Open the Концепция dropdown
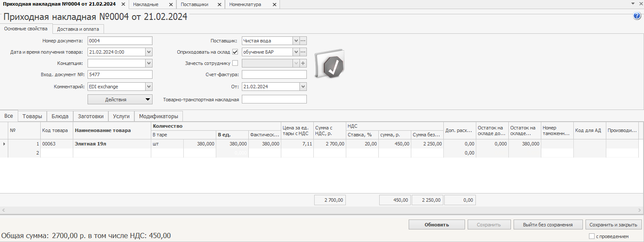The width and height of the screenshot is (644, 242). [x=149, y=63]
